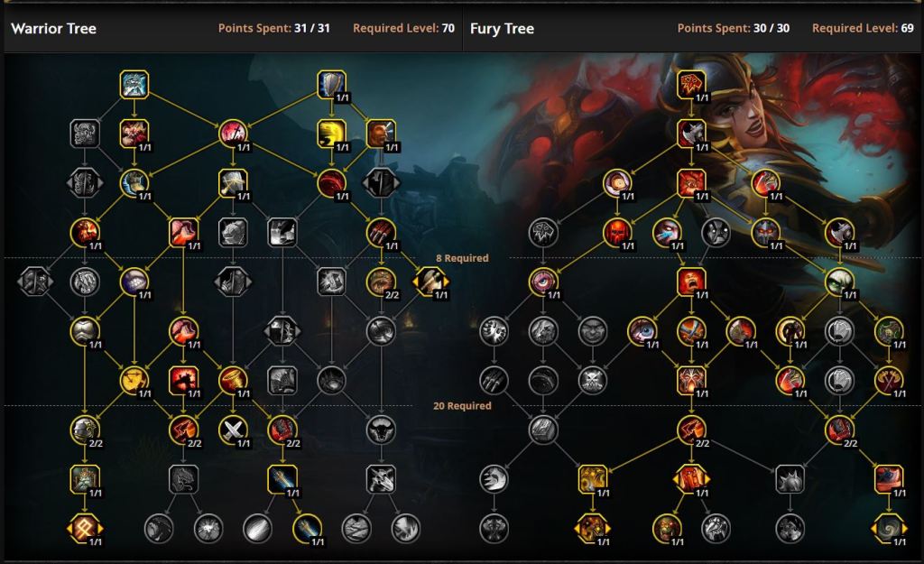Click the silver chest armor talent node

pyautogui.click(x=85, y=331)
